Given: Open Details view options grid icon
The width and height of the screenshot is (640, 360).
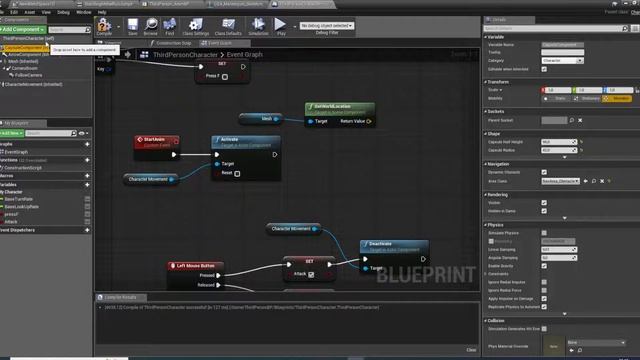Looking at the screenshot, I should coord(635,29).
